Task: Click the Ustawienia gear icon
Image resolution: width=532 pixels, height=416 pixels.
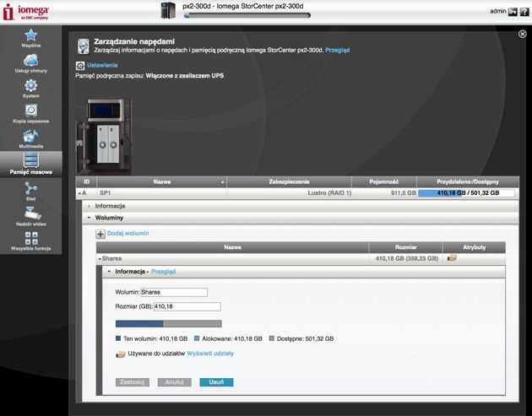Action: [80, 66]
